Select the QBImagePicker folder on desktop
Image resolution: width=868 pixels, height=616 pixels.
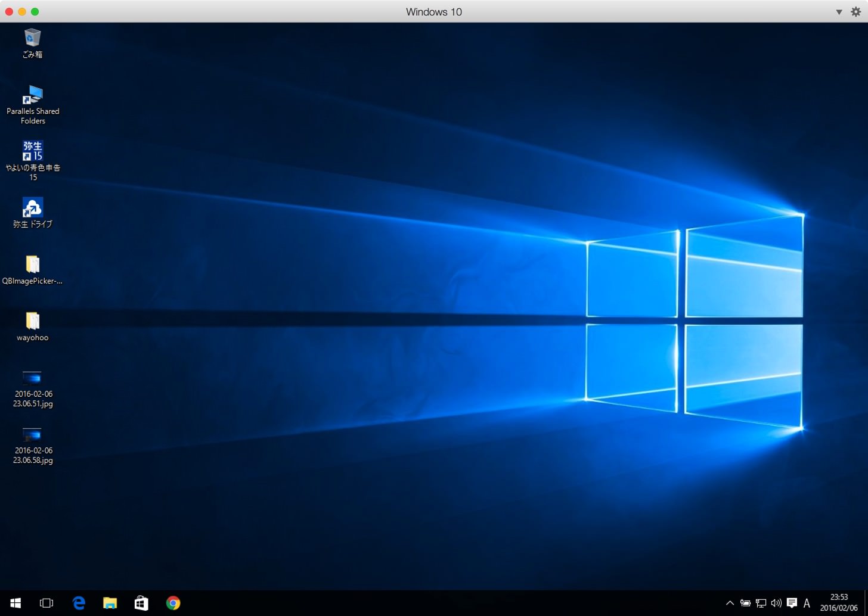tap(32, 270)
